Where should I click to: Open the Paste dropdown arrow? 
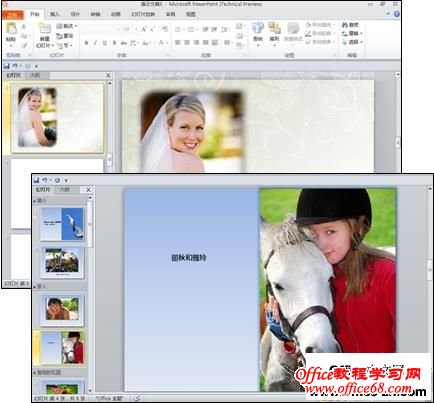tap(11, 46)
